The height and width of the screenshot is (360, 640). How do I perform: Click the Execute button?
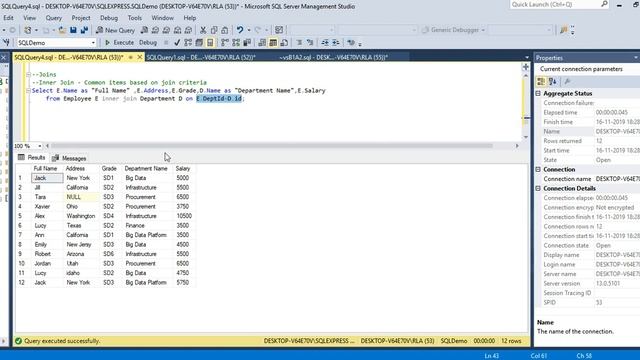point(119,42)
